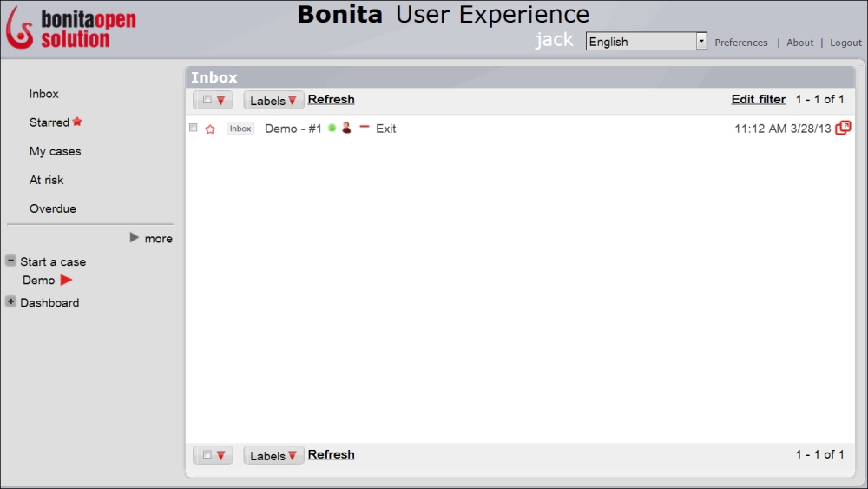Open the About link

pos(800,43)
